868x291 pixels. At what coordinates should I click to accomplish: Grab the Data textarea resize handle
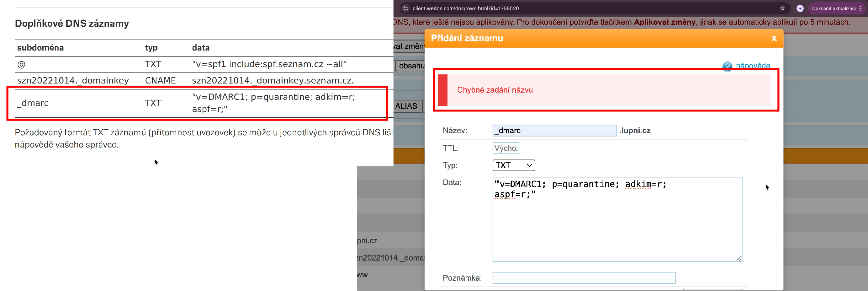[x=738, y=258]
